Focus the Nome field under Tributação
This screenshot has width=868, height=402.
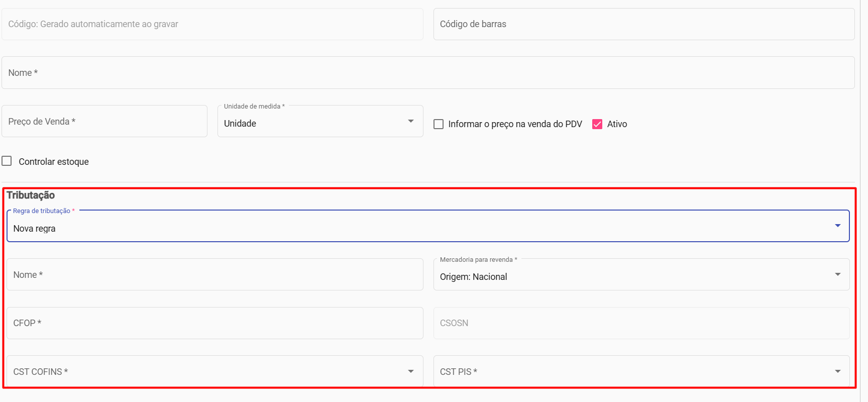click(x=214, y=275)
